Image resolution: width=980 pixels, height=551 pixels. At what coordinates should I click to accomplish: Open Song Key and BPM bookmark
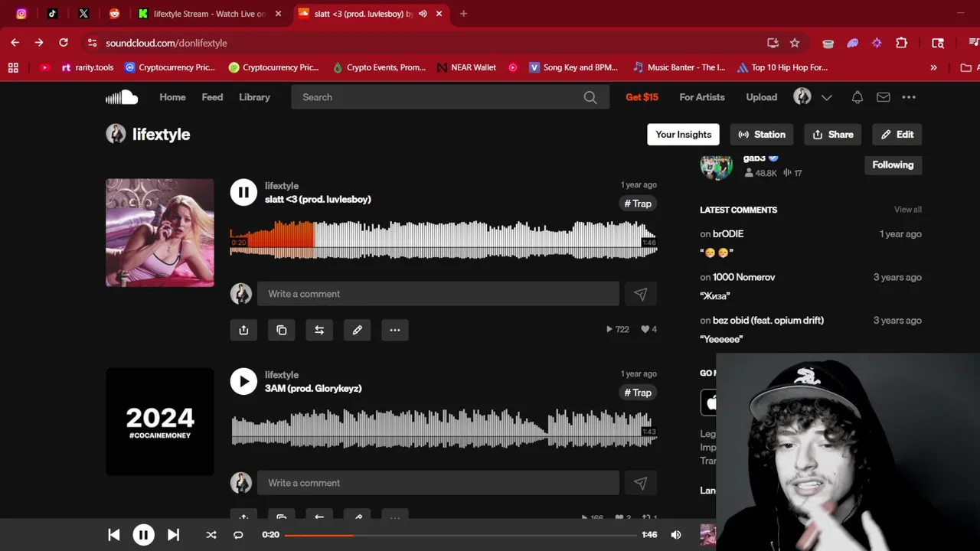pos(573,67)
